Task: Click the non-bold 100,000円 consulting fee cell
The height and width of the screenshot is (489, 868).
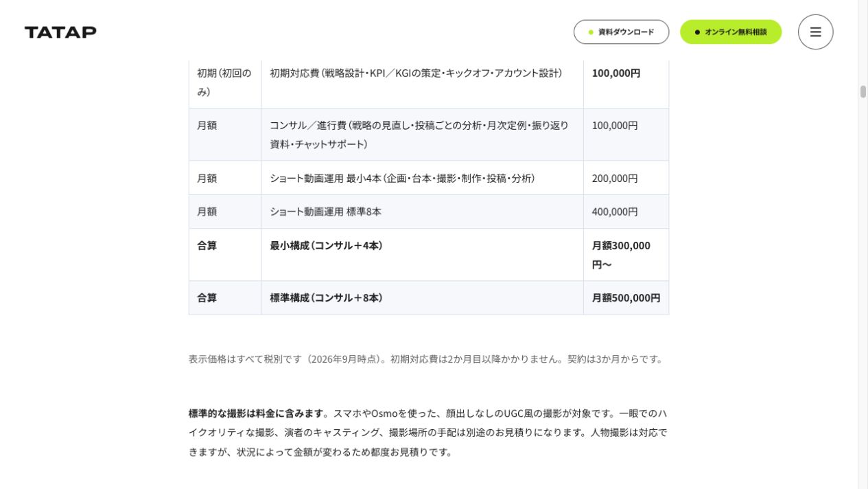Action: pyautogui.click(x=626, y=135)
